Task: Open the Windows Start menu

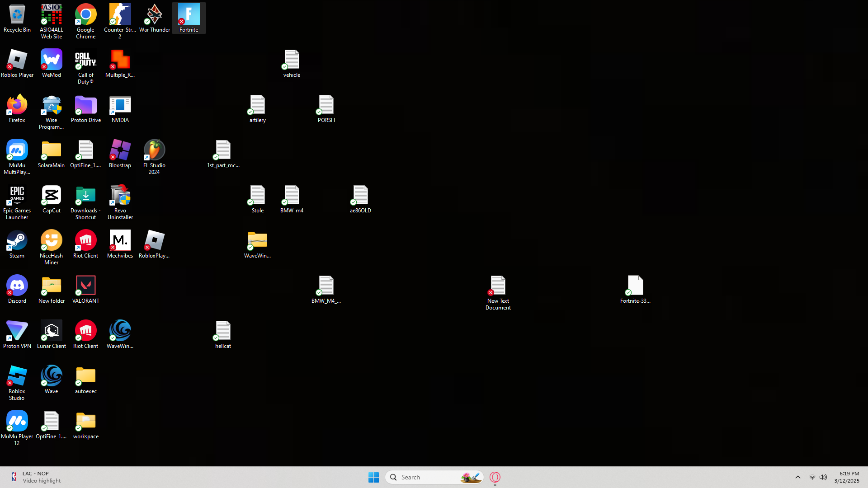Action: 373,477
